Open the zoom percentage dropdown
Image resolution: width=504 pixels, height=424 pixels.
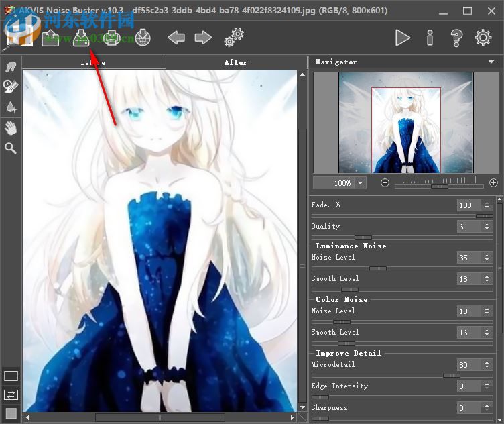(x=361, y=183)
